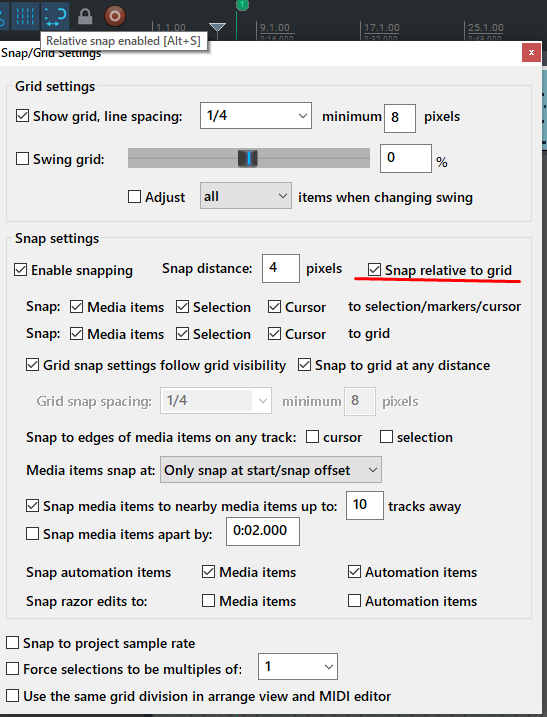
Task: Open the Adjust 'all' items dropdown
Action: click(246, 196)
